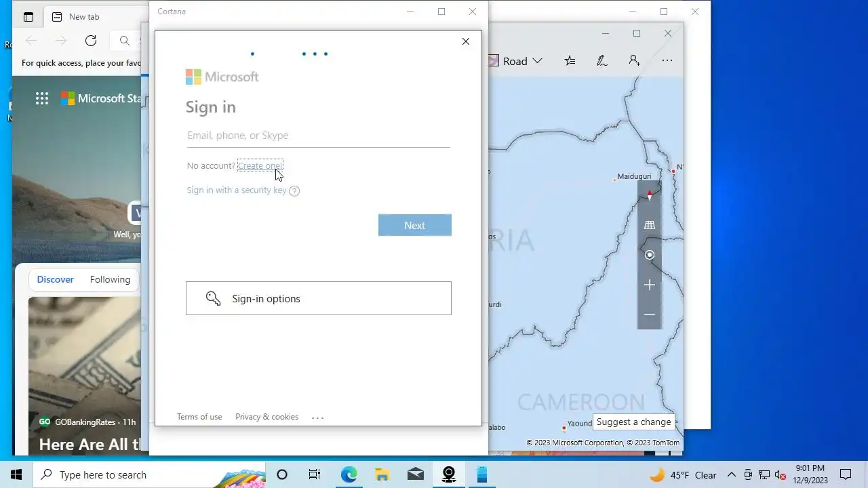Screen dimensions: 868x488
Task: Open File Explorer from the taskbar
Action: coord(382,474)
